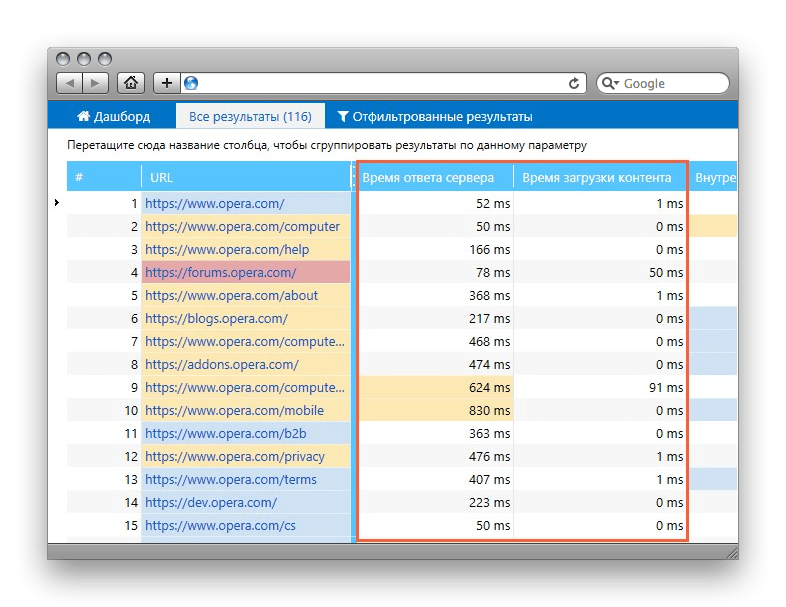Open Отфильтрованные результаты tab

(435, 116)
